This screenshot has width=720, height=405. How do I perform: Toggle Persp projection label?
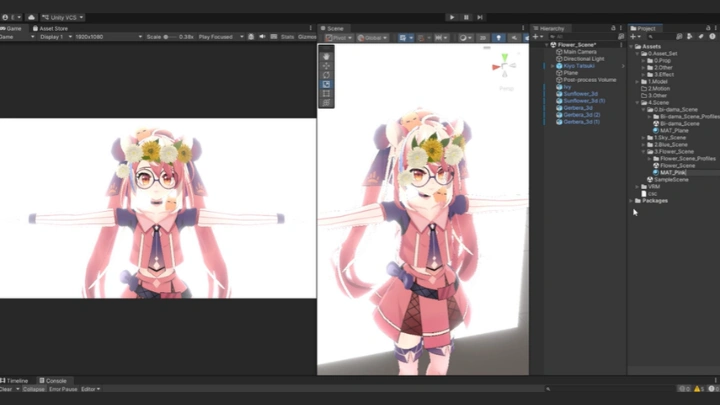pos(506,88)
